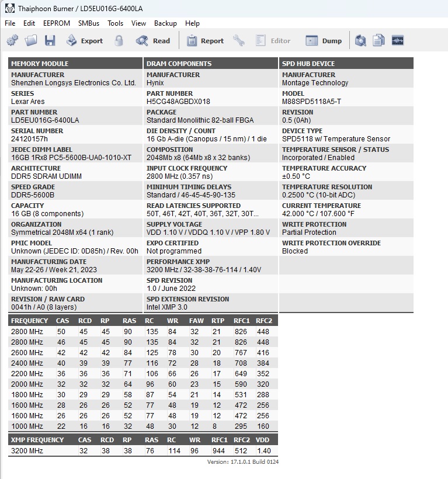Click DDR5 SDRAM UDIMM architecture value

(46, 176)
